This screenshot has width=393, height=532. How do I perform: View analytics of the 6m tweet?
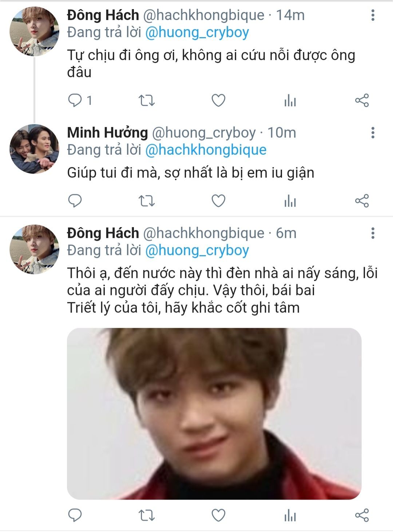290,516
